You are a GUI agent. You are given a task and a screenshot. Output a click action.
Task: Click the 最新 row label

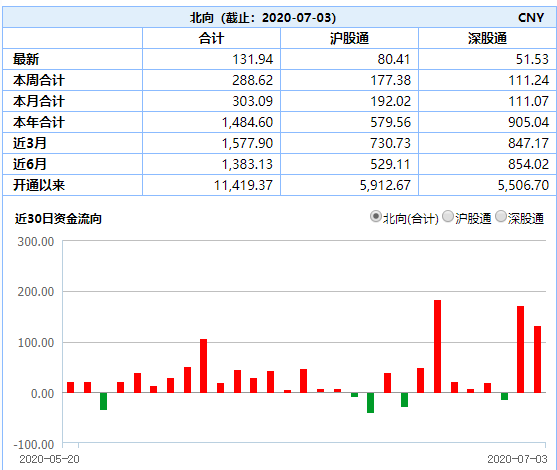26,59
